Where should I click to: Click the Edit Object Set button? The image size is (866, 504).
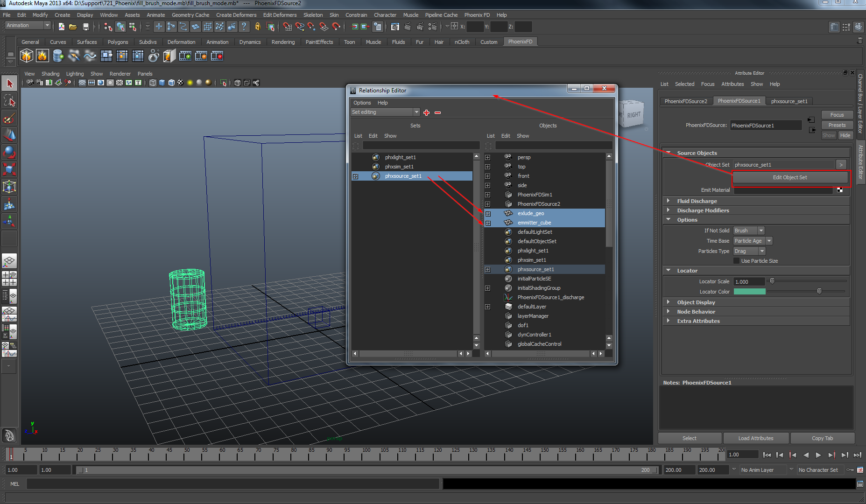[x=790, y=177]
